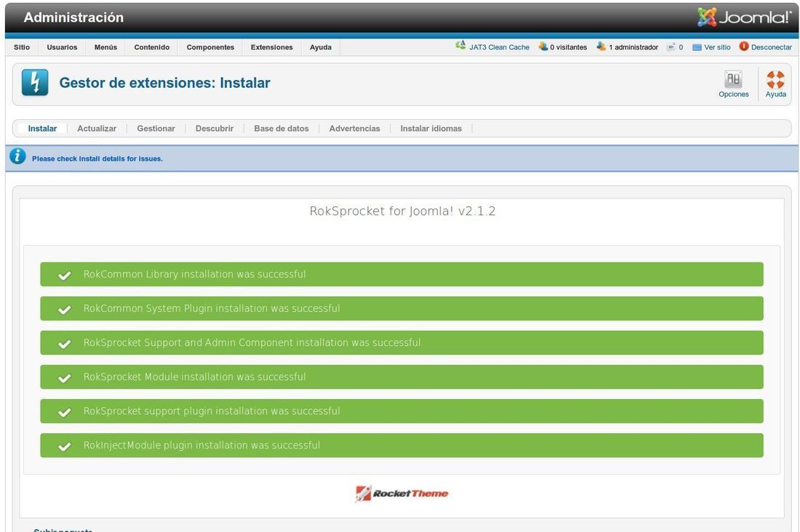Click checkmark on RokCommon System Plugin row
Image resolution: width=800 pixels, height=532 pixels.
(64, 310)
